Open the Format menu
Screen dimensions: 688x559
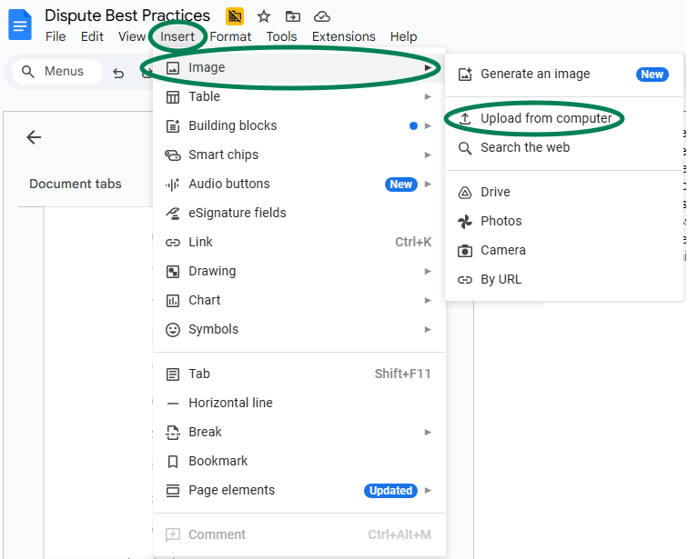coord(230,37)
